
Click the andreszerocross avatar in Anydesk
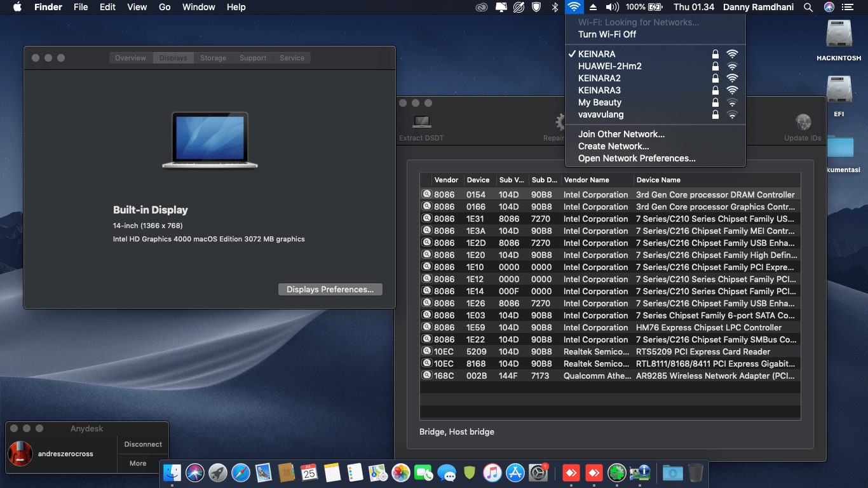(20, 454)
